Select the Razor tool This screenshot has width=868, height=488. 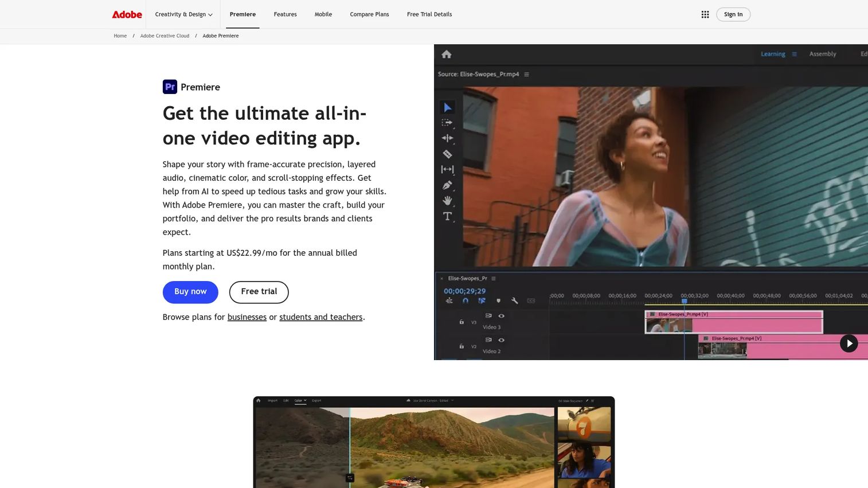pos(447,154)
